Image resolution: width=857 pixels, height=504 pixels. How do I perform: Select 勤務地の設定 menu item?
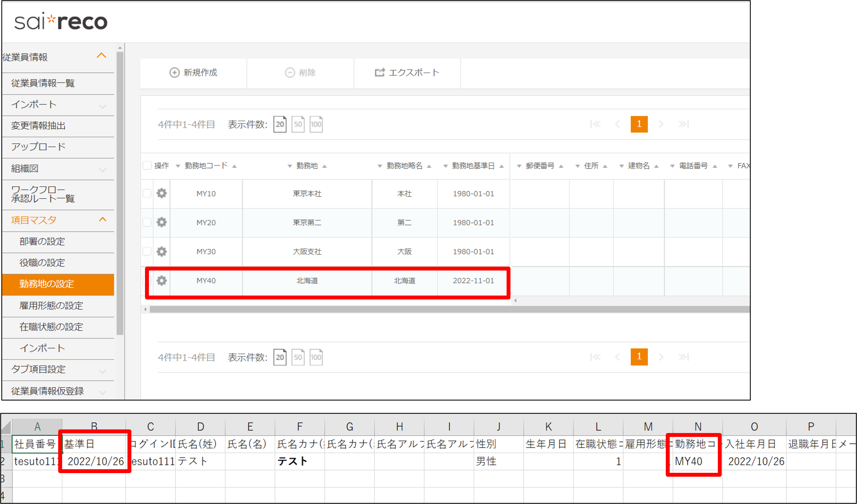(x=58, y=284)
